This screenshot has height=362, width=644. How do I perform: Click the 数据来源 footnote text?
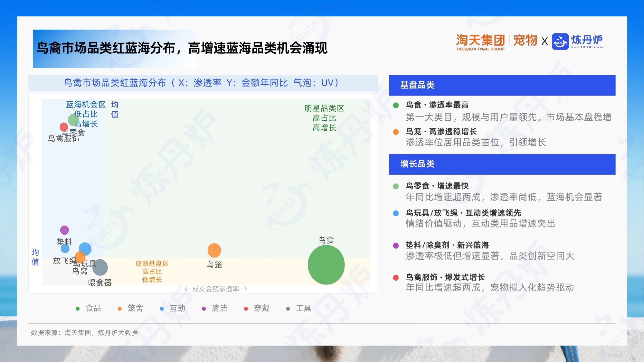84,333
